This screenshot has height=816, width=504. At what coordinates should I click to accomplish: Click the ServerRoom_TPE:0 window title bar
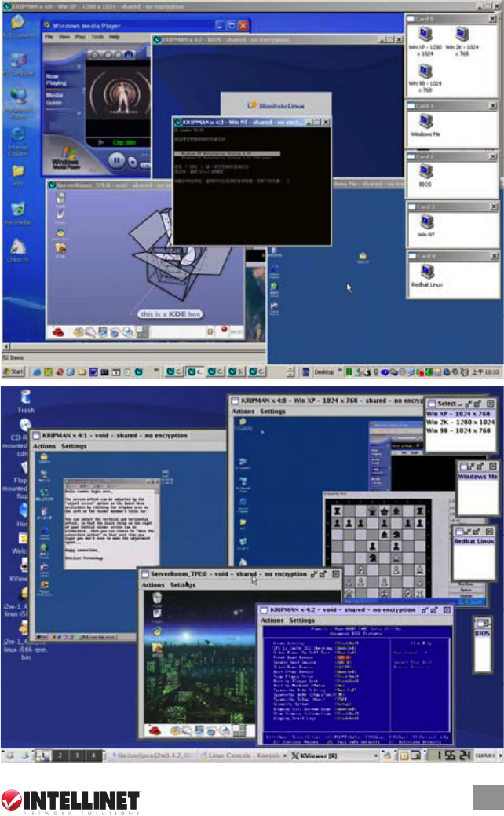click(241, 574)
